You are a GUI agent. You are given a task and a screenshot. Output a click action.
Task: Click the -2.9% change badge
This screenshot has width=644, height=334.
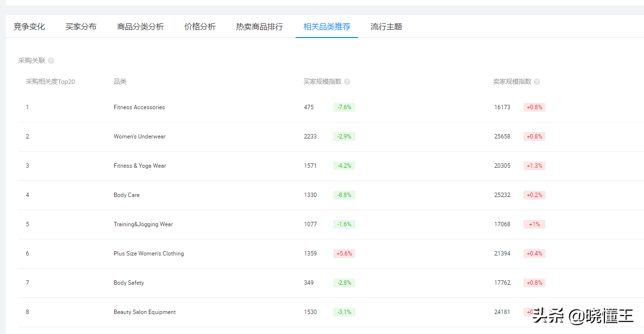pyautogui.click(x=344, y=137)
